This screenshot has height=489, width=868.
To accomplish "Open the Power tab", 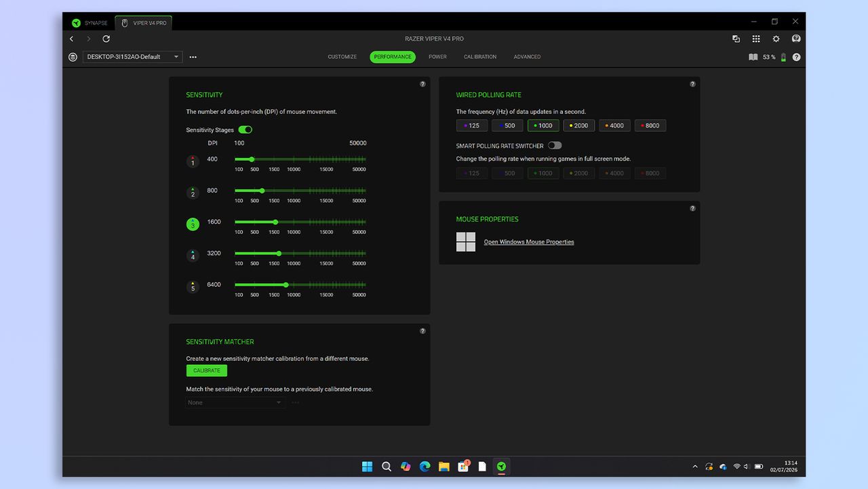I will (437, 57).
